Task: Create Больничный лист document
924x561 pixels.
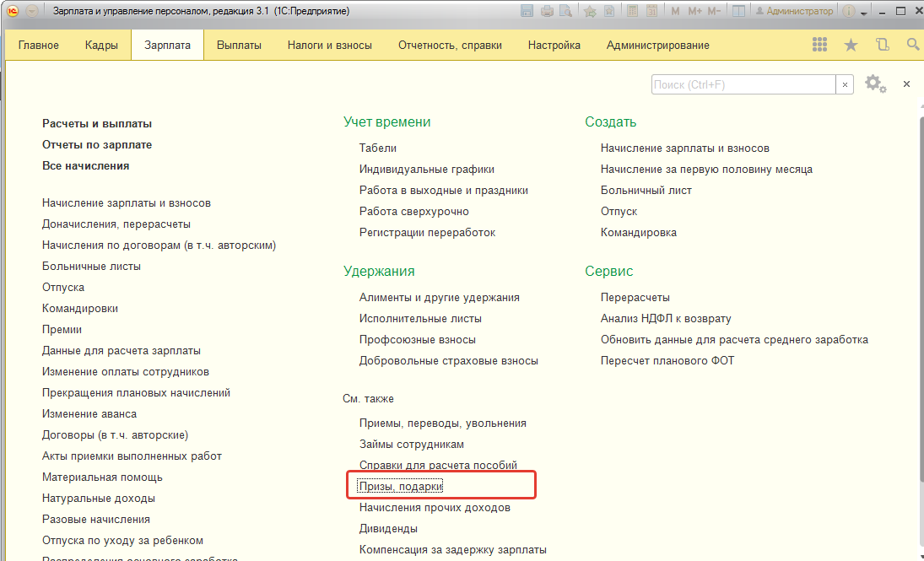Action: coord(646,191)
